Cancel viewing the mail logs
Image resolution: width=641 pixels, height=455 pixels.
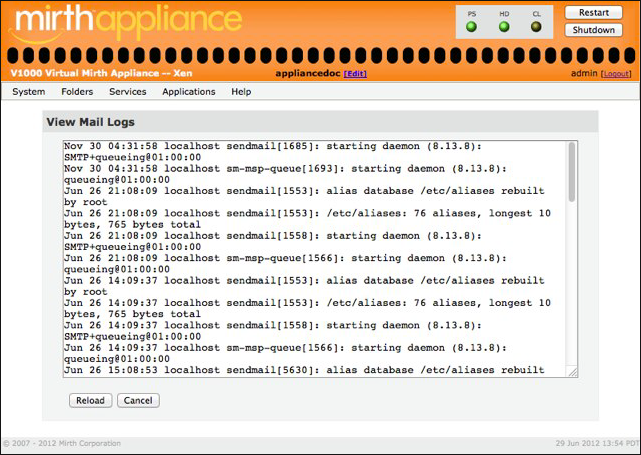pos(138,400)
